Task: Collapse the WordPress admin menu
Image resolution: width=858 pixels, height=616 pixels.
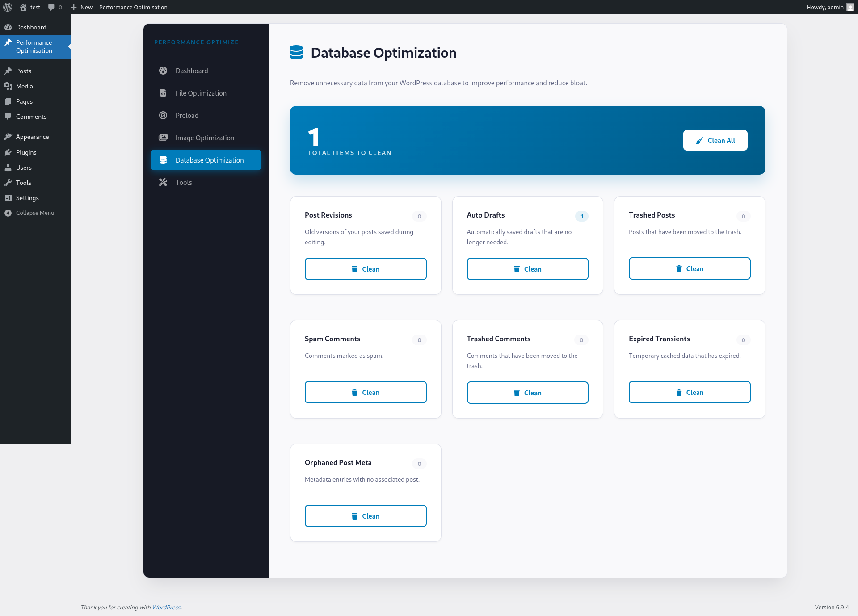Action: (x=34, y=213)
